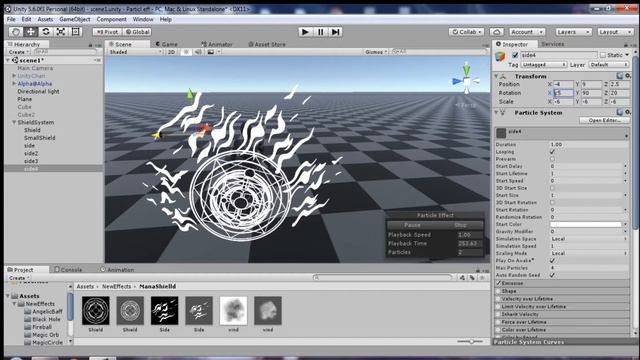The image size is (640, 360).
Task: Step one frame forward
Action: (x=336, y=32)
